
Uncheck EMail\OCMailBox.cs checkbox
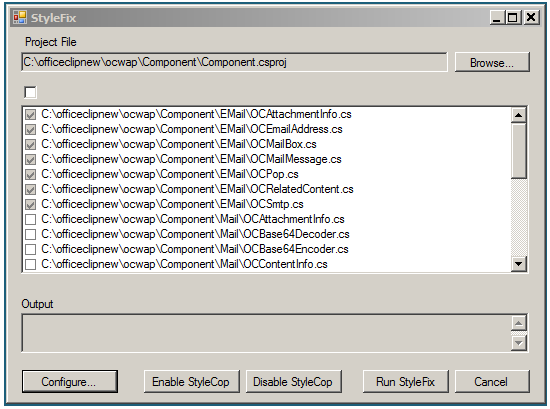coord(31,145)
